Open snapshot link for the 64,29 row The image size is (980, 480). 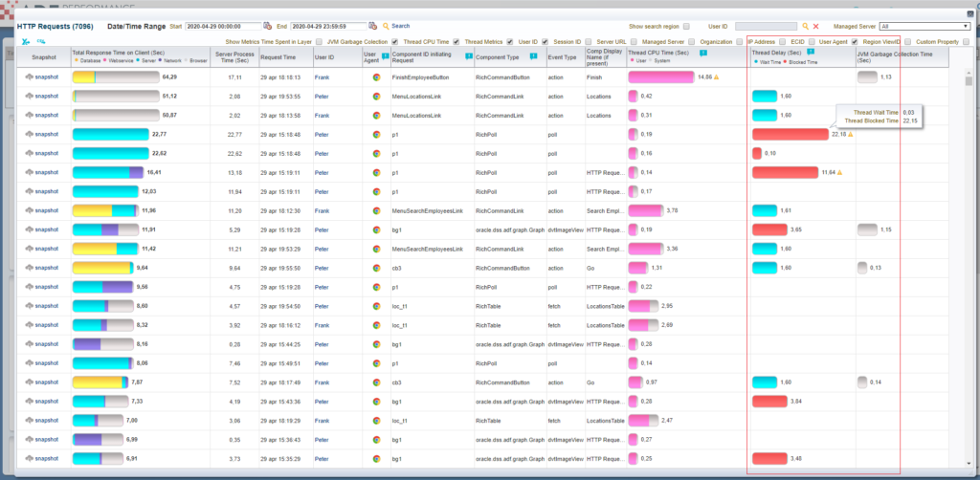(44, 76)
